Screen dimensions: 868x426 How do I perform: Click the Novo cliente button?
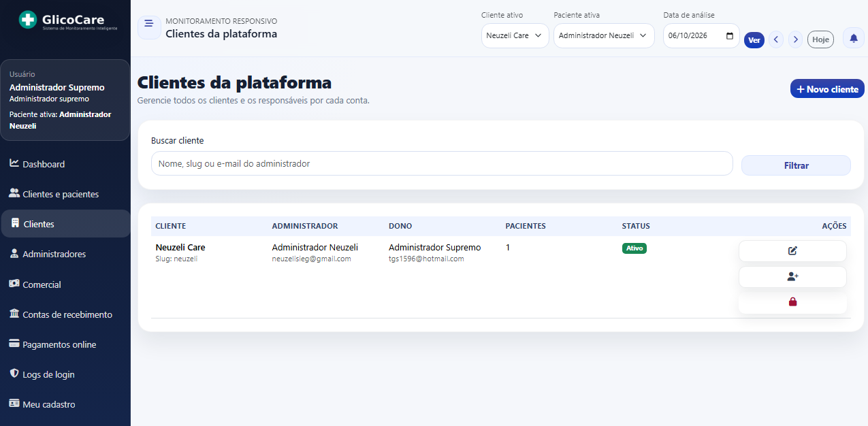pos(827,89)
